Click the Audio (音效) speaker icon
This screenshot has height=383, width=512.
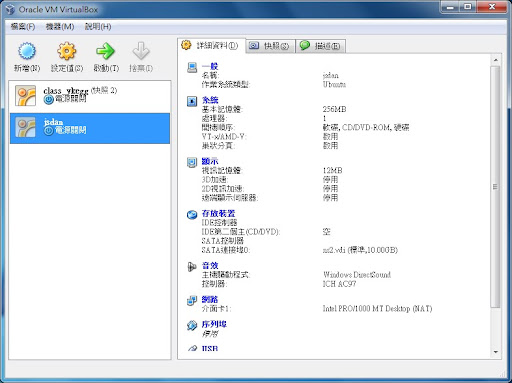click(192, 267)
